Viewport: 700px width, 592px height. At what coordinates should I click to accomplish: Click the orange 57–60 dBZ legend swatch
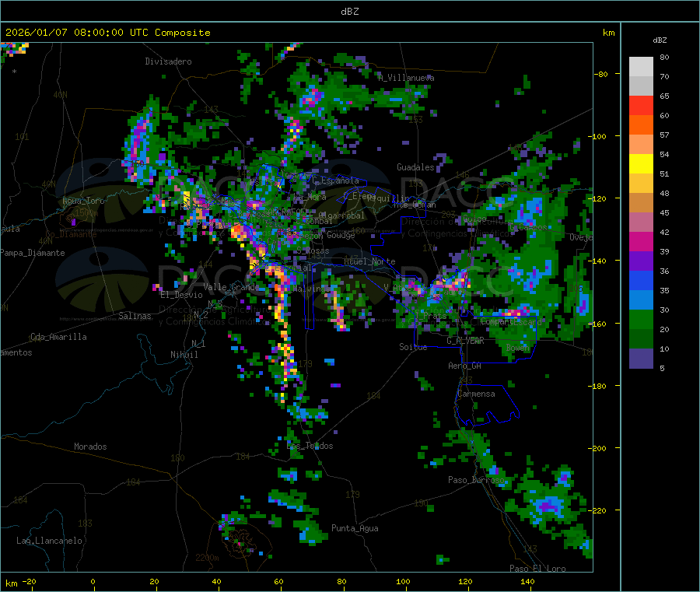[x=641, y=125]
